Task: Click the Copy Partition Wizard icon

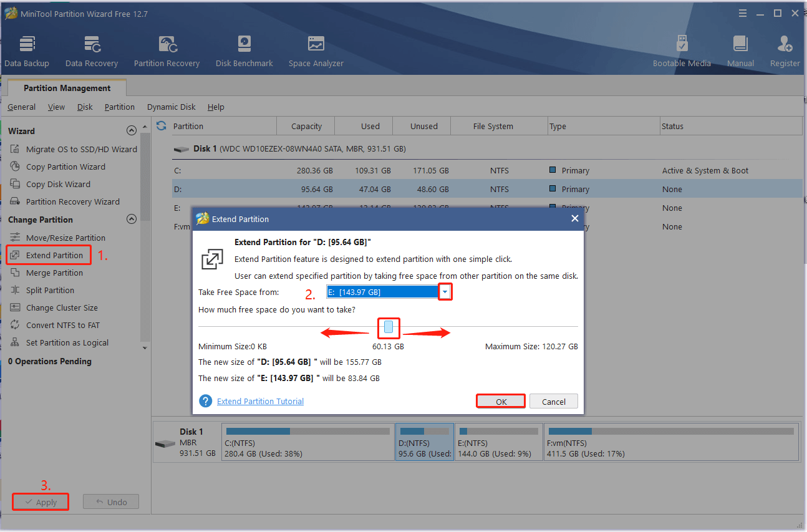Action: pyautogui.click(x=15, y=167)
